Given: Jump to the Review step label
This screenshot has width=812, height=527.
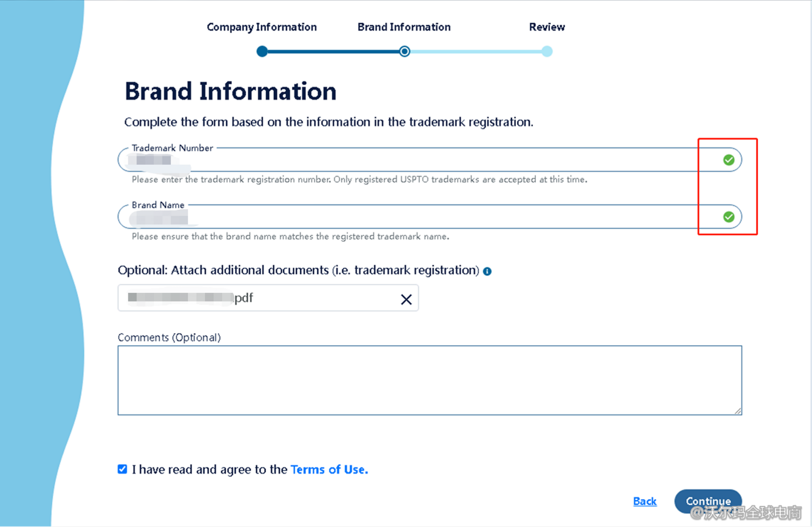Looking at the screenshot, I should [x=547, y=27].
